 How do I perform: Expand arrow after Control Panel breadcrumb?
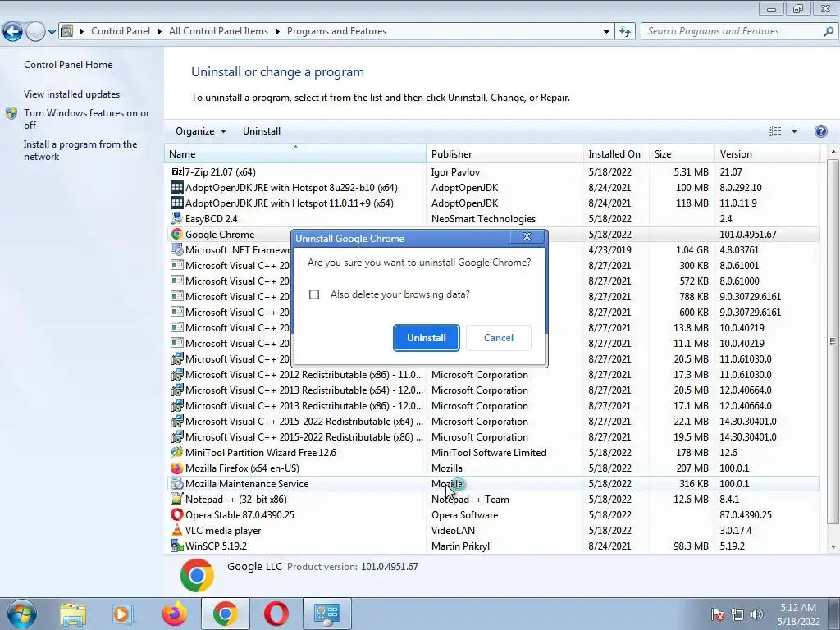pyautogui.click(x=160, y=32)
